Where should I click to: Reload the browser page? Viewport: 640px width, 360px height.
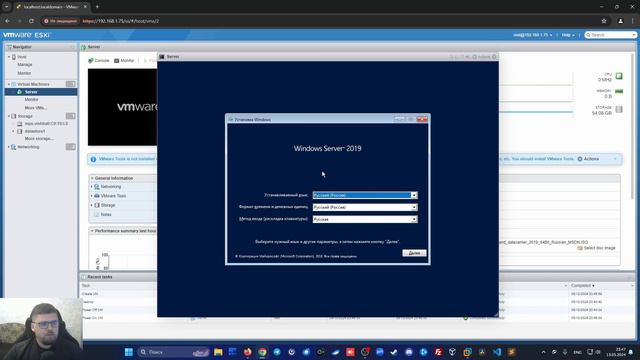point(31,21)
